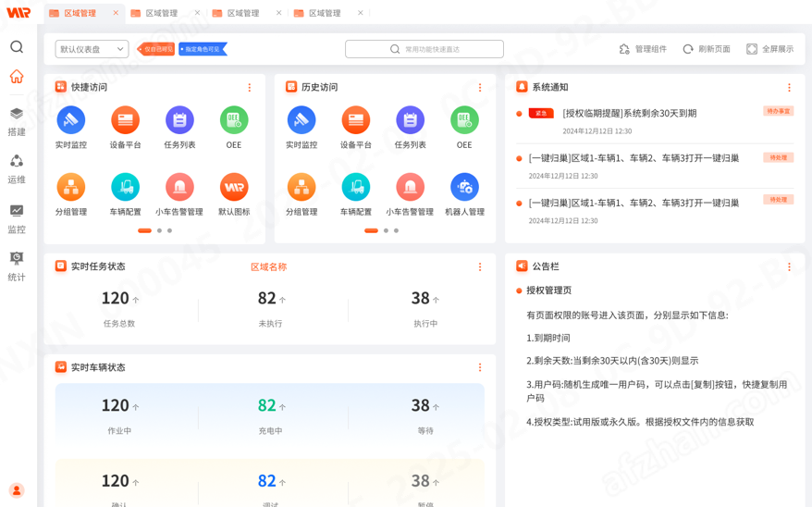Expand the 默认仪表盘 dropdown

click(92, 49)
